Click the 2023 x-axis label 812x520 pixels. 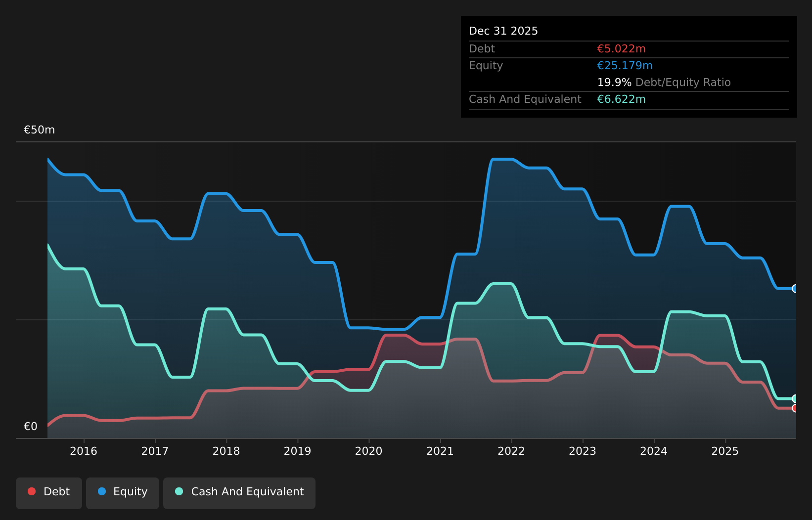pos(583,451)
